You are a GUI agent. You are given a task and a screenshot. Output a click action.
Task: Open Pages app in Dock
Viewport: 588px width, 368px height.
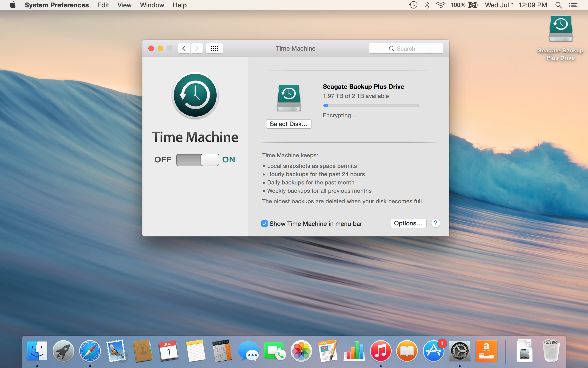click(328, 351)
